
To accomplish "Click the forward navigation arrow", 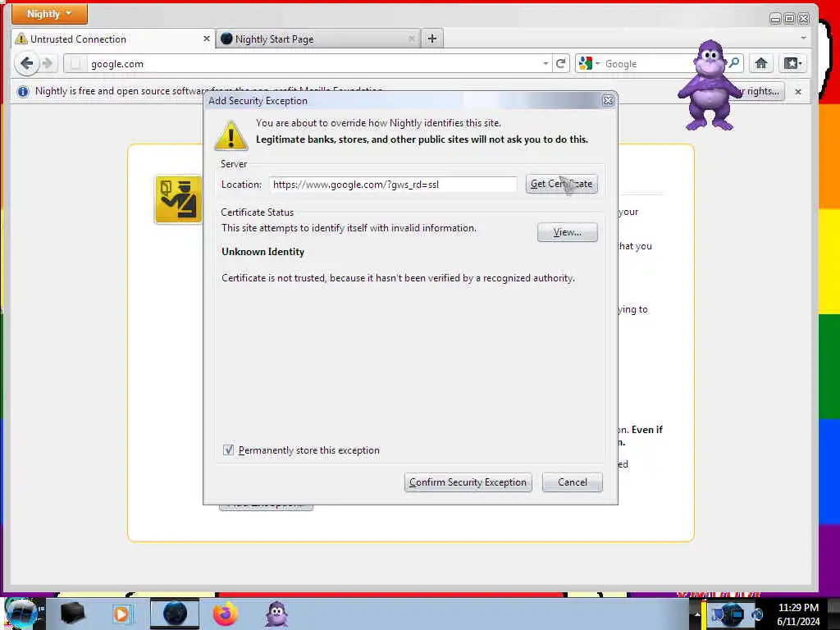I will (47, 64).
